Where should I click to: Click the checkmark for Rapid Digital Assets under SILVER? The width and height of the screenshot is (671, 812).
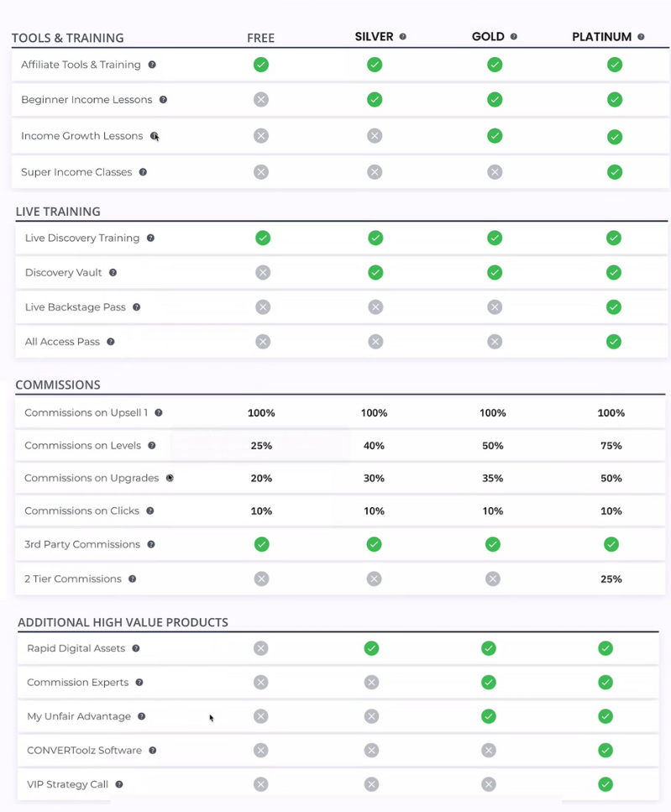pos(371,647)
